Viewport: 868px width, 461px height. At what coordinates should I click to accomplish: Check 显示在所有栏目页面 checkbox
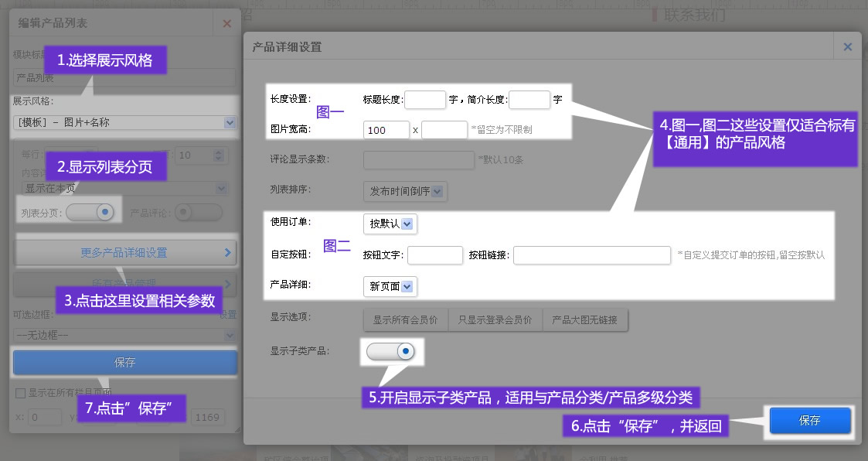point(20,393)
